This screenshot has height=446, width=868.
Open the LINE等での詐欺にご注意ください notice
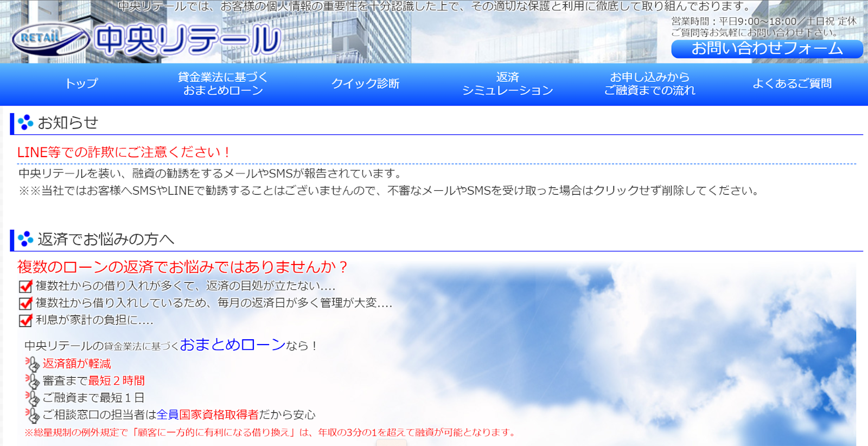(124, 152)
